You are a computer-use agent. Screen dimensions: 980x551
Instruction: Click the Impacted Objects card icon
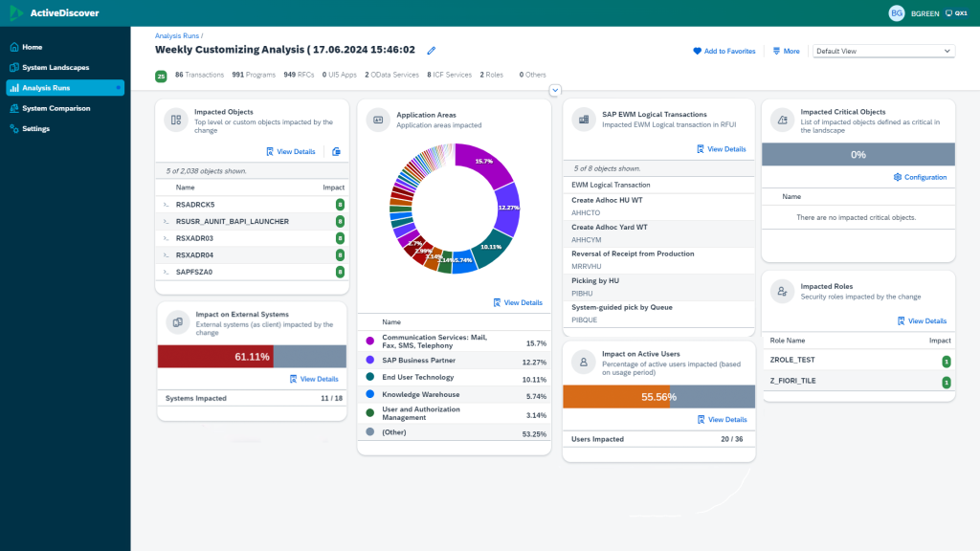point(176,120)
